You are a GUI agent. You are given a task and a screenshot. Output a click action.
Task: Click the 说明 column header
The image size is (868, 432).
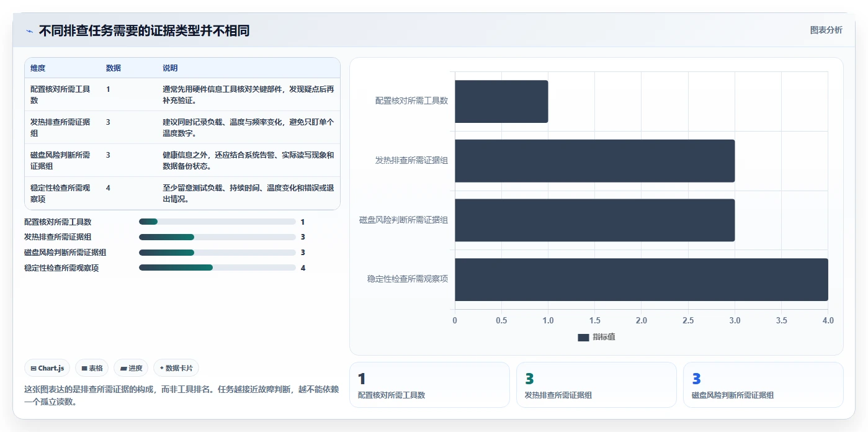pos(170,68)
